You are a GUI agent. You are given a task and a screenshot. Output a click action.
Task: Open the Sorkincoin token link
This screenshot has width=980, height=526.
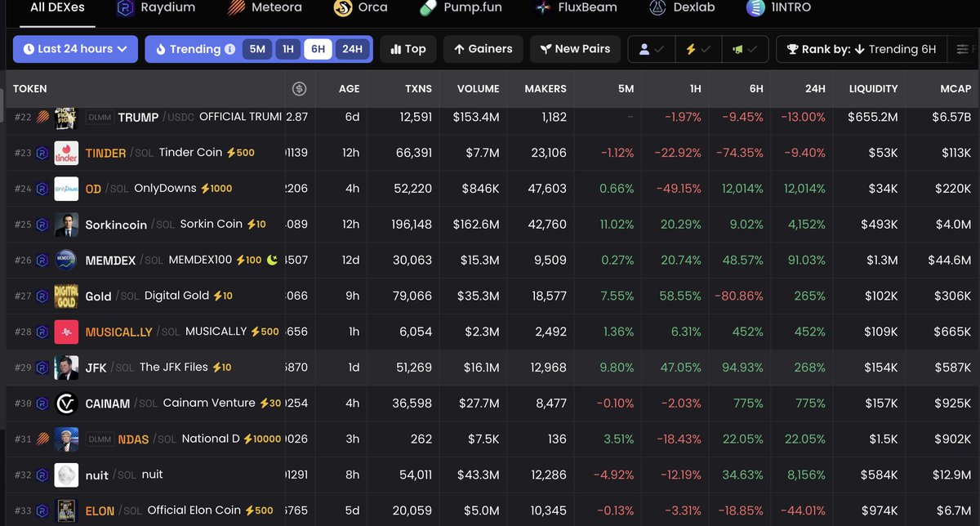click(116, 225)
